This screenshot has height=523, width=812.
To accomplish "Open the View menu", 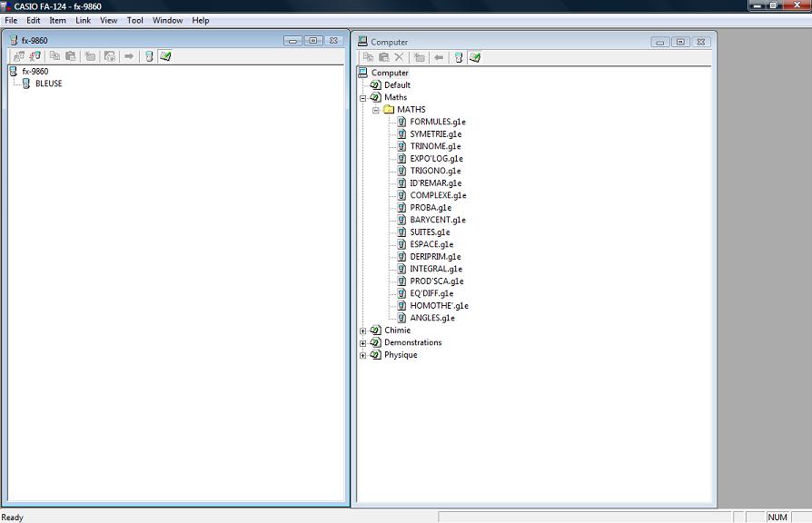I will point(109,20).
